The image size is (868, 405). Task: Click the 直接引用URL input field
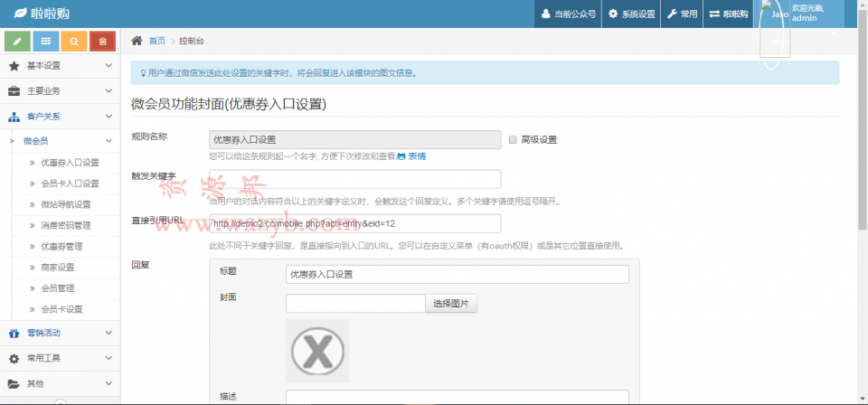pos(354,223)
